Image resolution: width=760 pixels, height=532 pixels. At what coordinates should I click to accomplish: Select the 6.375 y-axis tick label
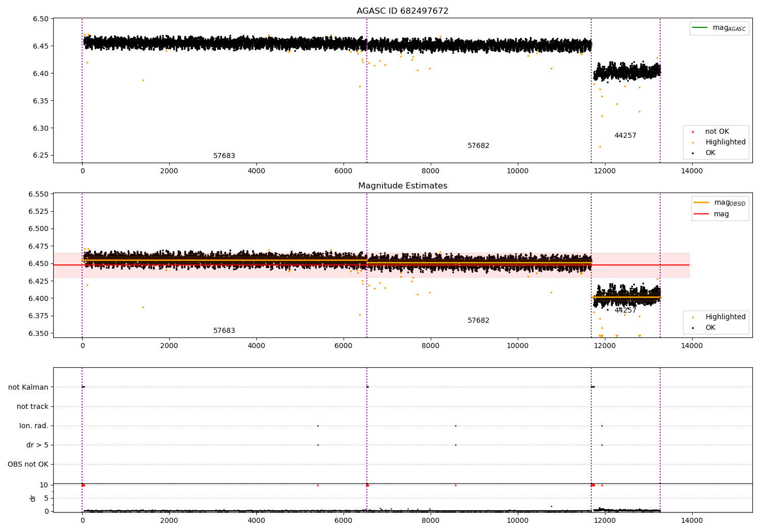(39, 316)
